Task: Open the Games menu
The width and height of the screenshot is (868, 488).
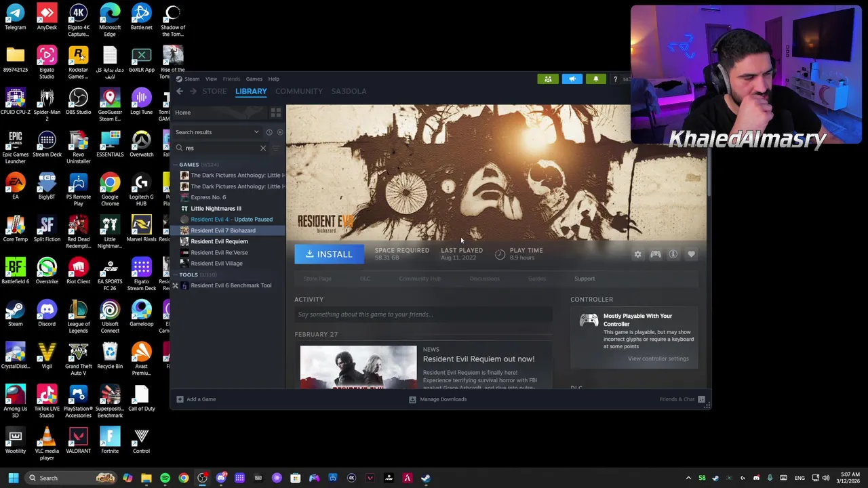Action: tap(254, 79)
